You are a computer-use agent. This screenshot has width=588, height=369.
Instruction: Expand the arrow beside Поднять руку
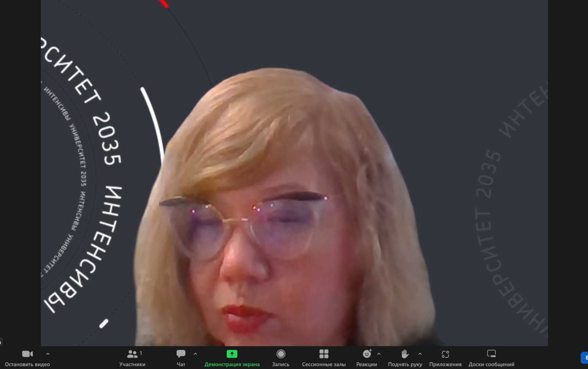(x=420, y=354)
